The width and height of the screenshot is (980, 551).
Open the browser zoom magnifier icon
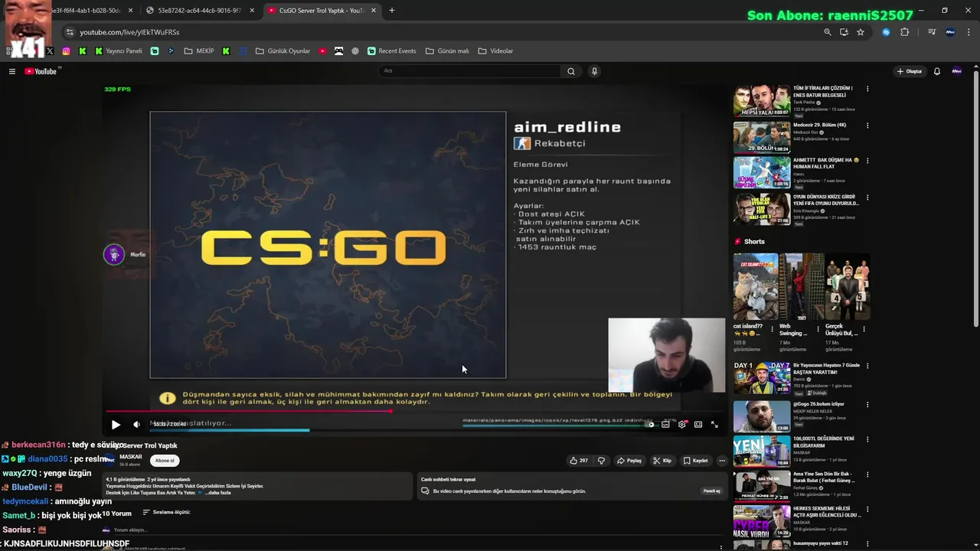pyautogui.click(x=827, y=32)
